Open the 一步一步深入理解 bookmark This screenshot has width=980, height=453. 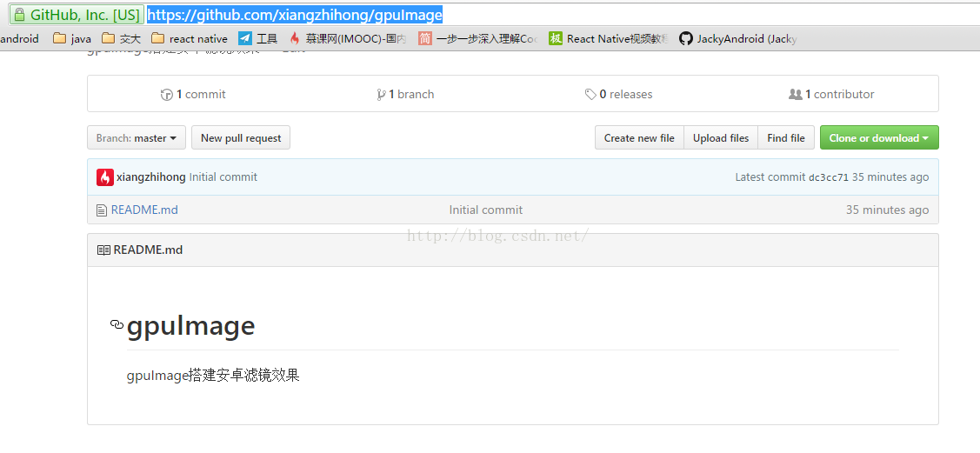[478, 39]
